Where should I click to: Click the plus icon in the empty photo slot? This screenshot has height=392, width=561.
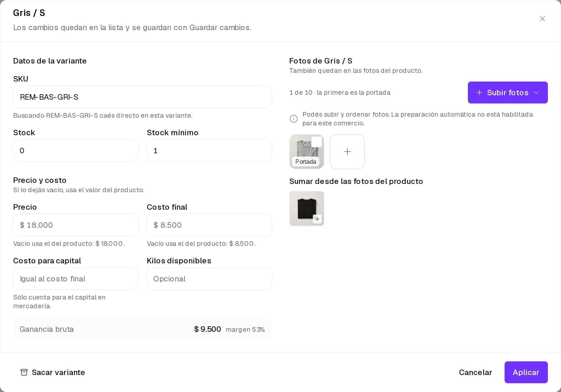pos(347,152)
